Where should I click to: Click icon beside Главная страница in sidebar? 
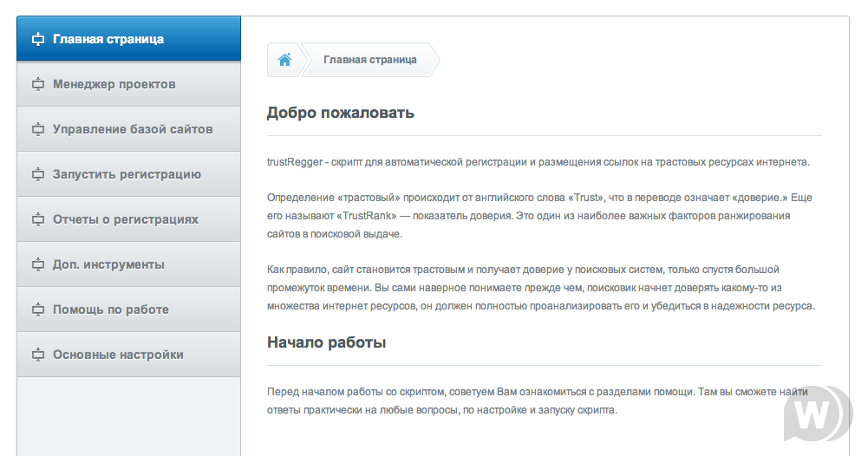[37, 39]
